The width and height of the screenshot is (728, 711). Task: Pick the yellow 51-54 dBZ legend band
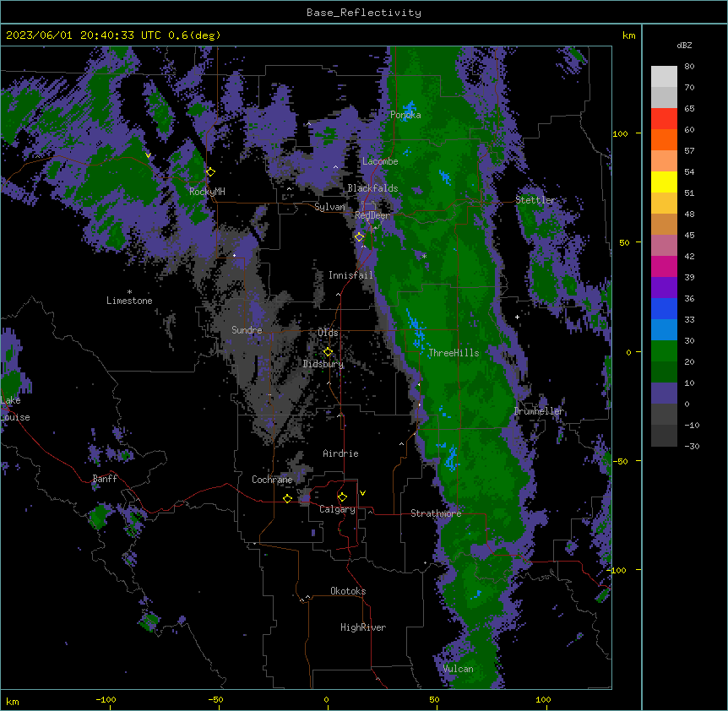(664, 182)
